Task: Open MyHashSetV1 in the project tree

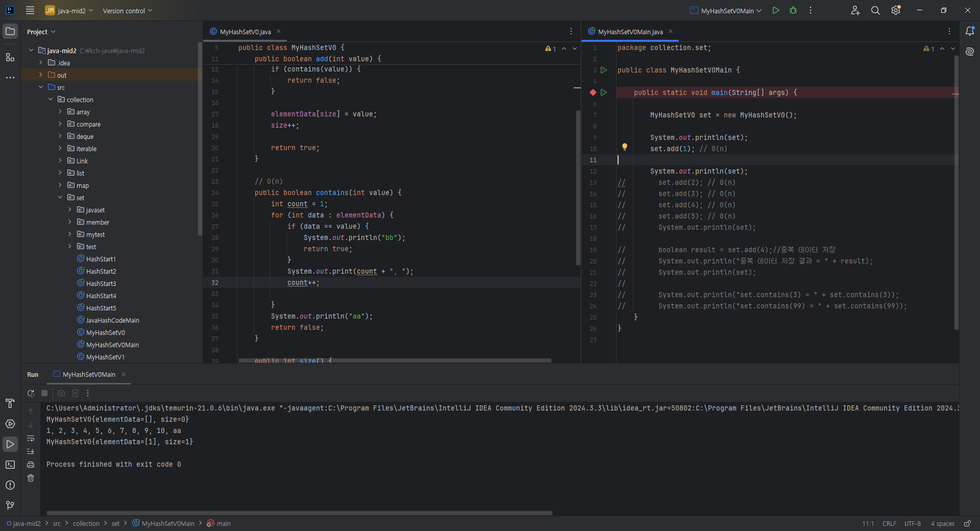Action: [x=105, y=357]
